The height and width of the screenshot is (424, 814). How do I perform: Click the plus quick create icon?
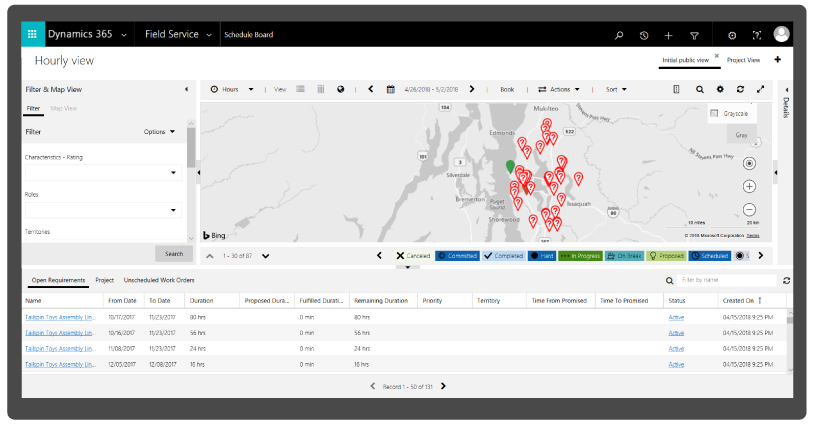(668, 35)
